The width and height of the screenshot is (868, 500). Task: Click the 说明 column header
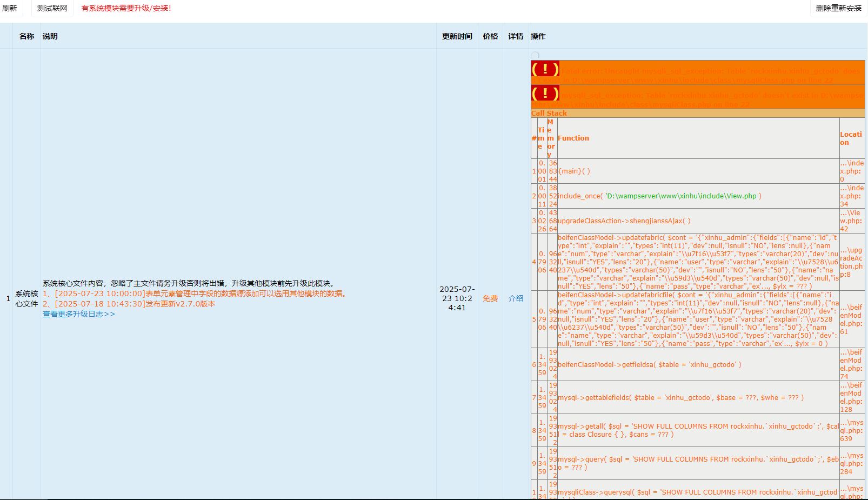50,36
